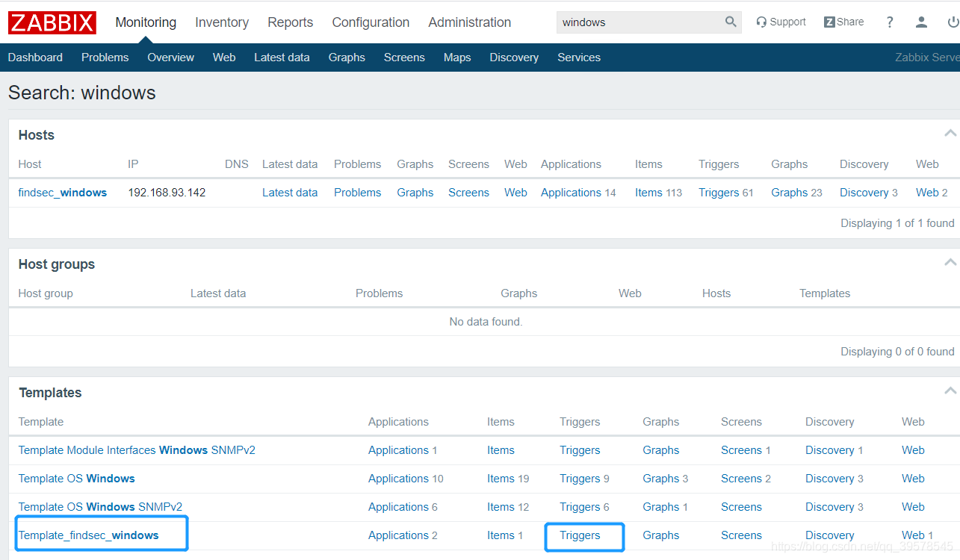Open the Template OS Windows link
Image resolution: width=960 pixels, height=560 pixels.
76,479
